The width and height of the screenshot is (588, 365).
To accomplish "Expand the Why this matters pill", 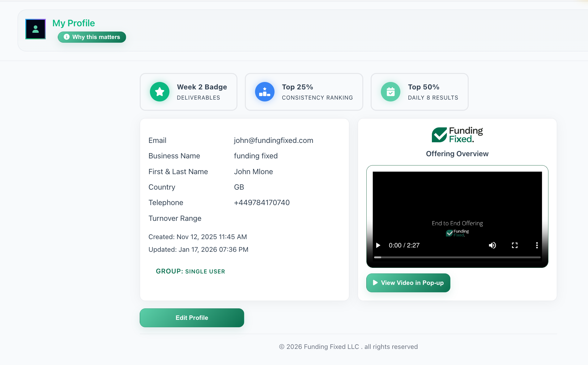I will pos(92,37).
